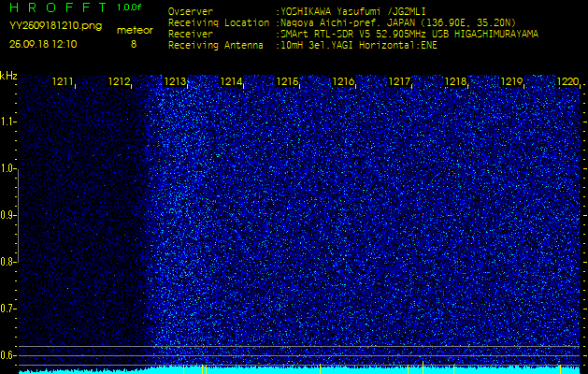Click the Receiver field label
This screenshot has width=588, height=374.
pos(191,35)
